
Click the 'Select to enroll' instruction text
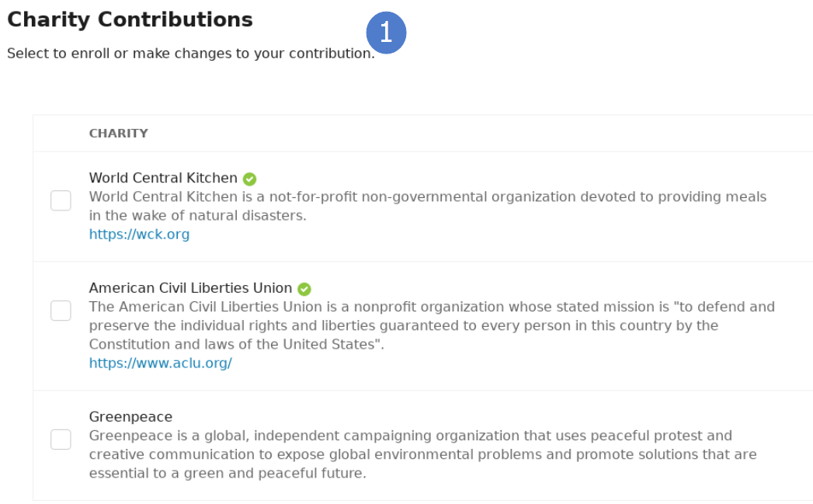tap(190, 54)
